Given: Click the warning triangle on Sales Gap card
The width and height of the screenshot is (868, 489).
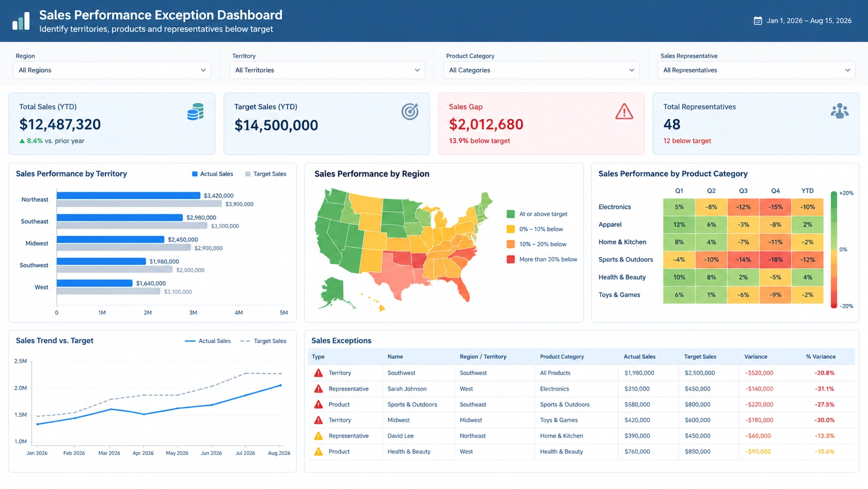Looking at the screenshot, I should coord(624,112).
